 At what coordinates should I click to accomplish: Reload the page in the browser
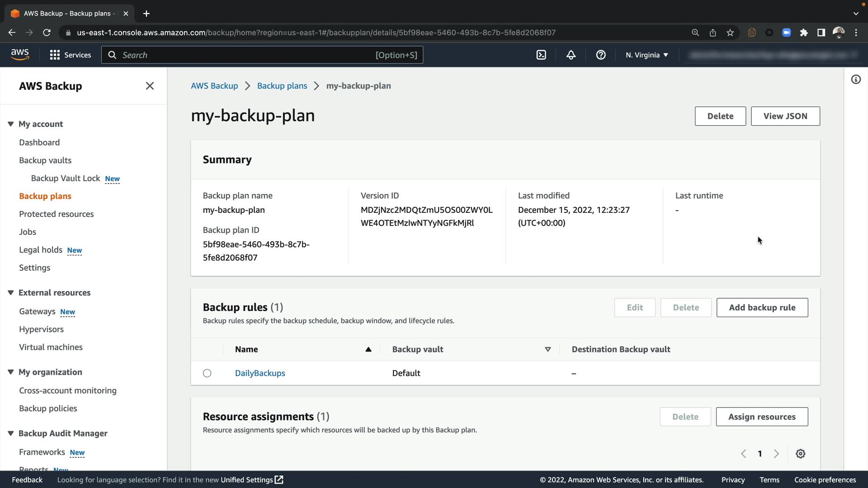coord(47,33)
